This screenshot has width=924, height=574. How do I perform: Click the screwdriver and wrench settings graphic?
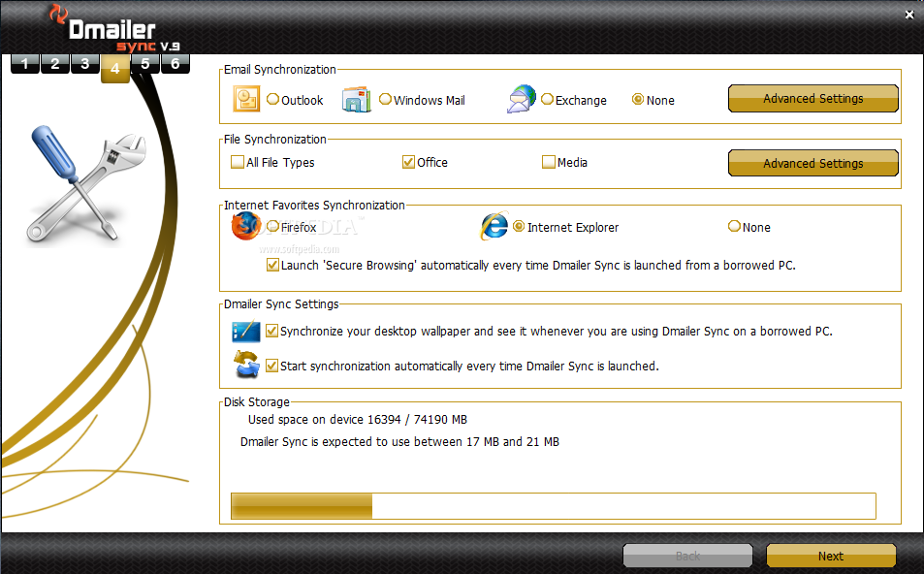(x=86, y=184)
